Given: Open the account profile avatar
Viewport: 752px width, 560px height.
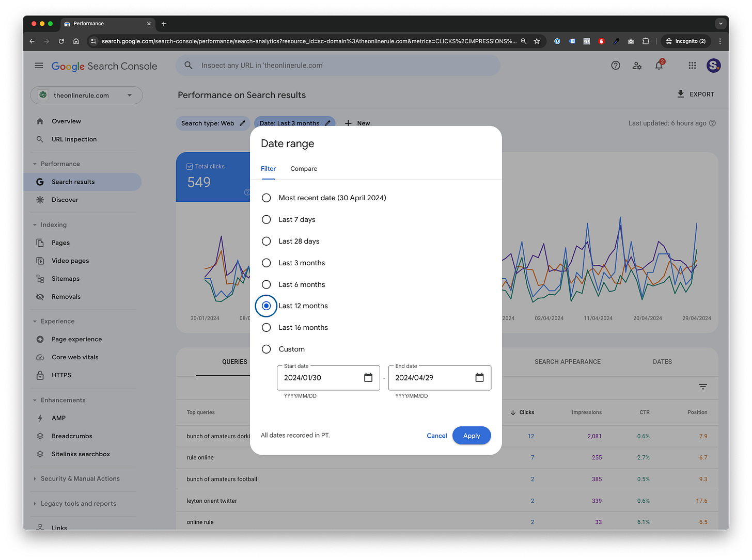Looking at the screenshot, I should [x=714, y=66].
